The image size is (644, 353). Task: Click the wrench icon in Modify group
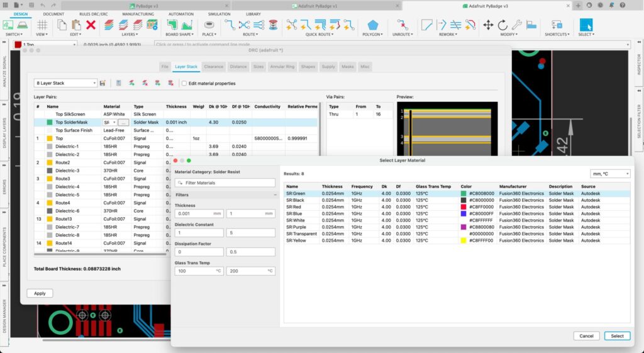coord(516,25)
